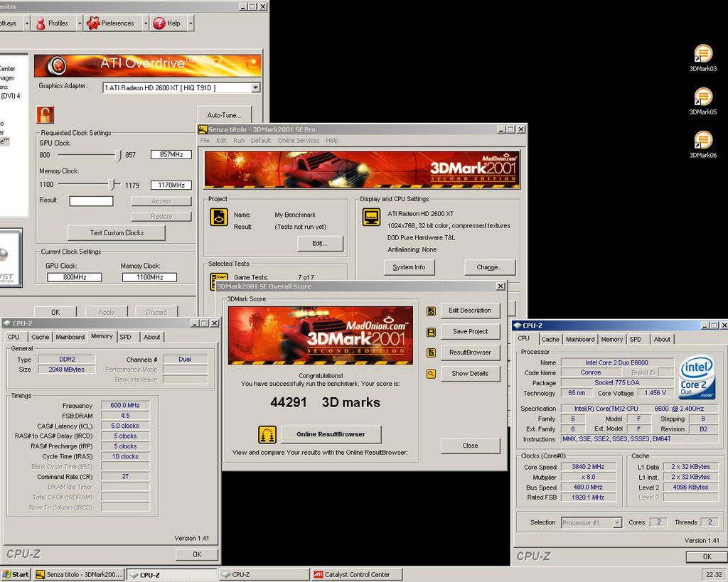This screenshot has height=582, width=728.
Task: Click OK in the left CPU-Z window
Action: (x=197, y=554)
